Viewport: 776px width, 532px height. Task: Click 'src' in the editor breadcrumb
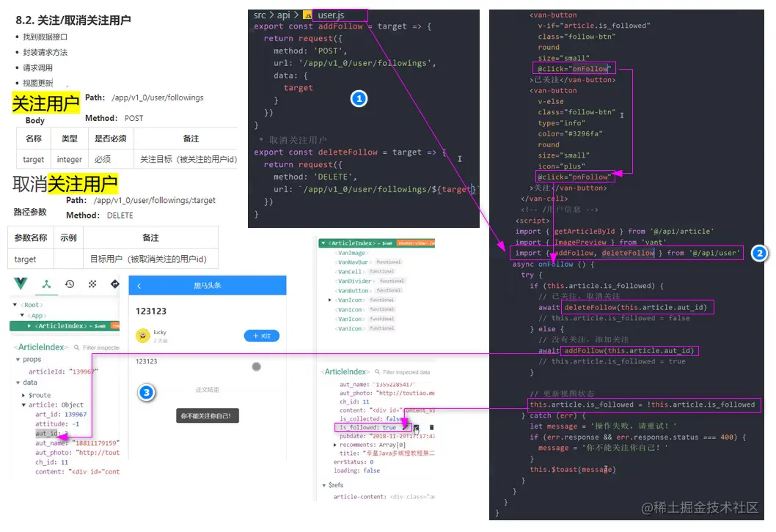pyautogui.click(x=260, y=15)
